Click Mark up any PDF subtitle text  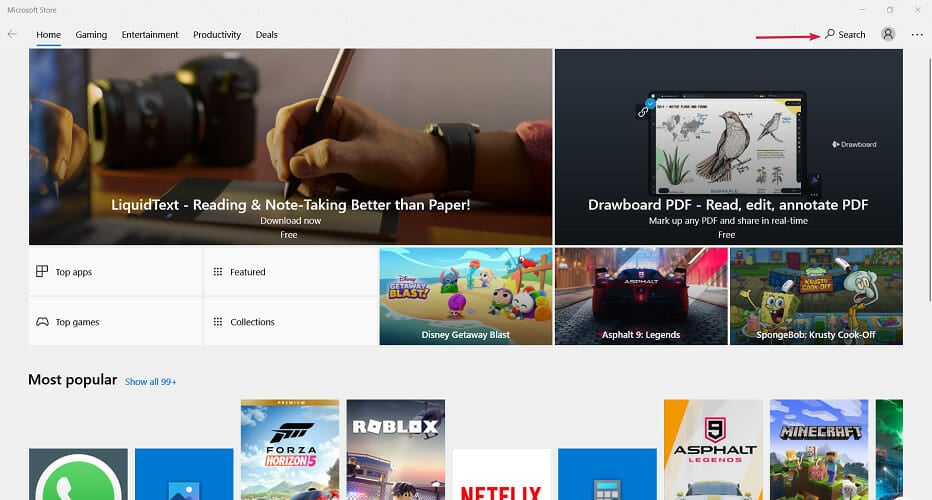(728, 221)
